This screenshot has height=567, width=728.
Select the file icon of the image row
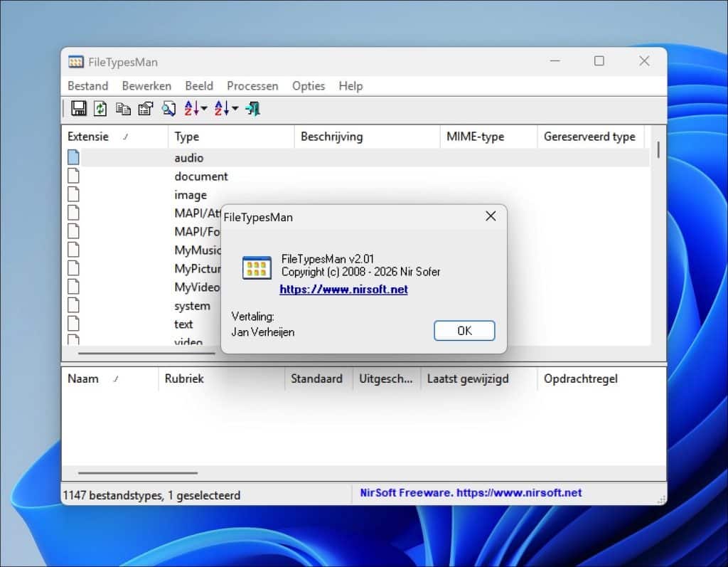73,194
